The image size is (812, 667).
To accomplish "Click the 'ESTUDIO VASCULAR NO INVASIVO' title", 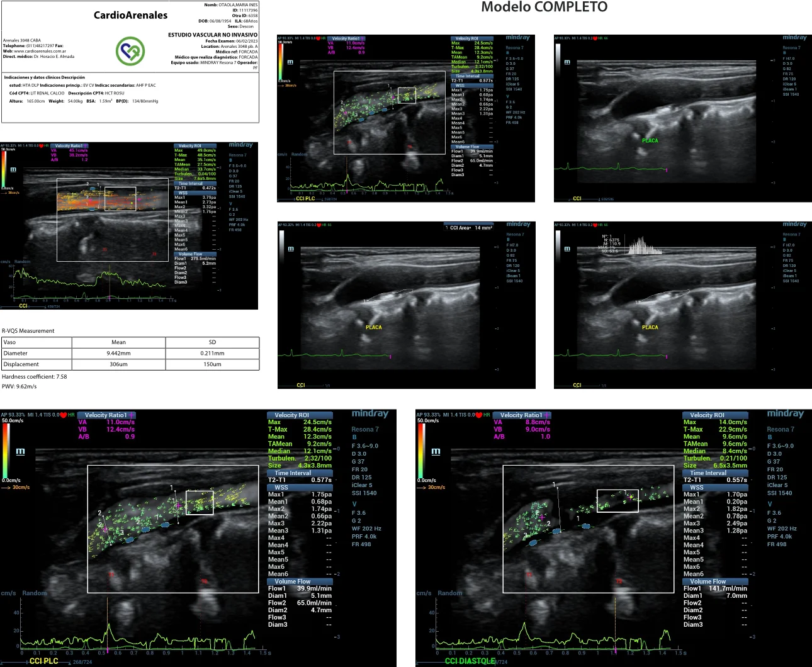I will (x=213, y=35).
